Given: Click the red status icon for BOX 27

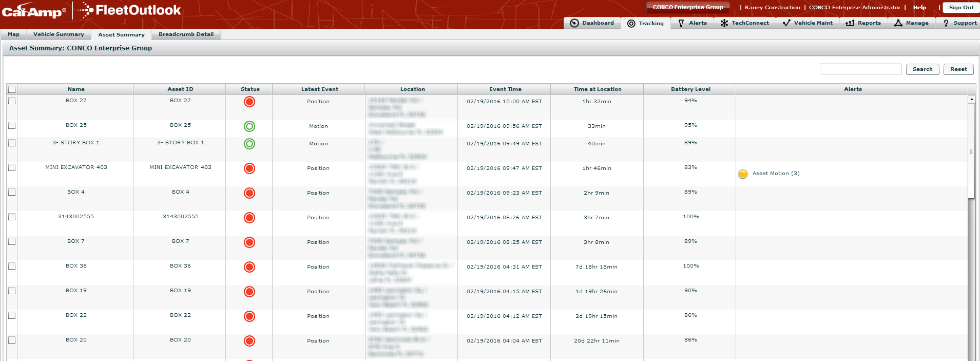Looking at the screenshot, I should [249, 102].
